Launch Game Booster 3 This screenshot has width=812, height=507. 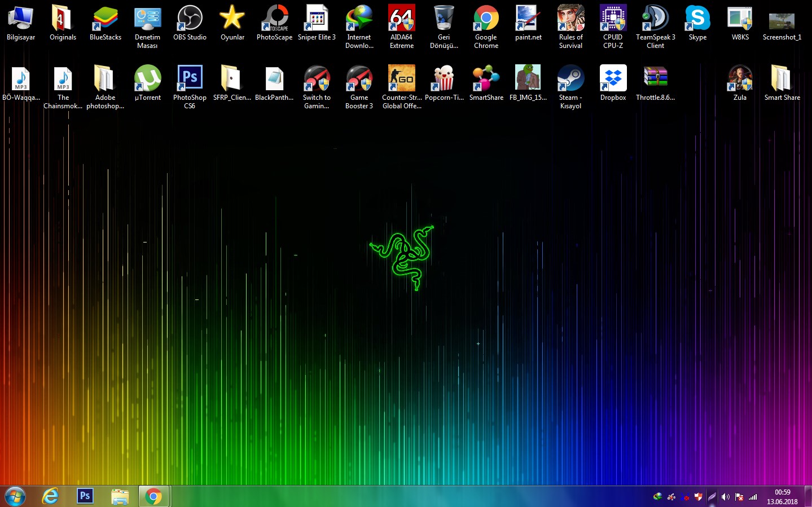coord(359,87)
